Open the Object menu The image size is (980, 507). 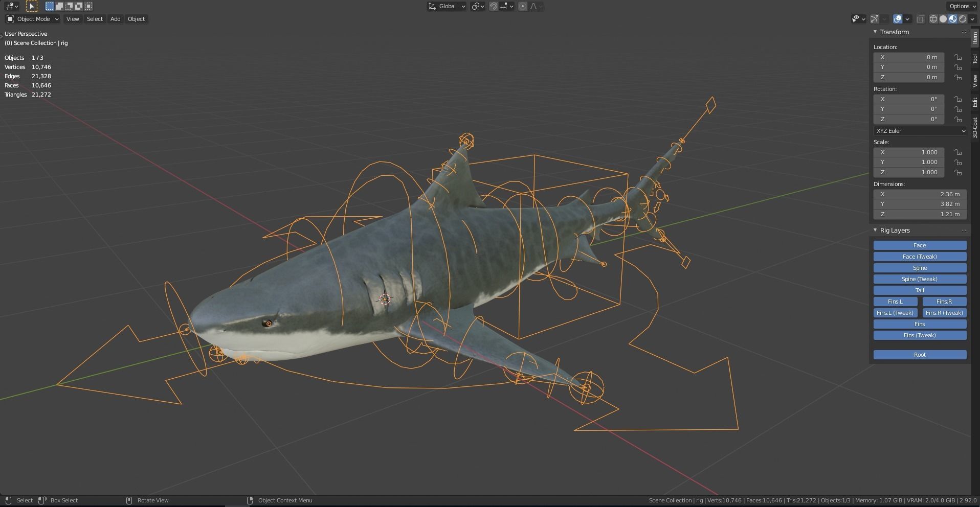click(x=136, y=19)
